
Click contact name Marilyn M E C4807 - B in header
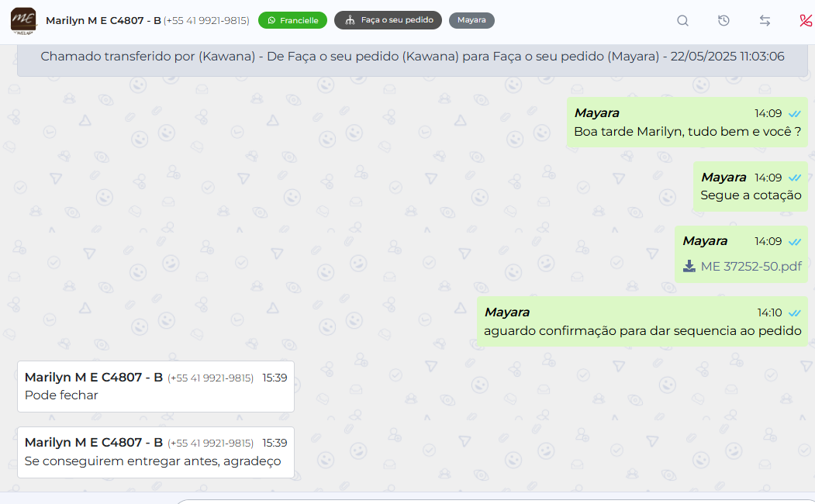(103, 21)
